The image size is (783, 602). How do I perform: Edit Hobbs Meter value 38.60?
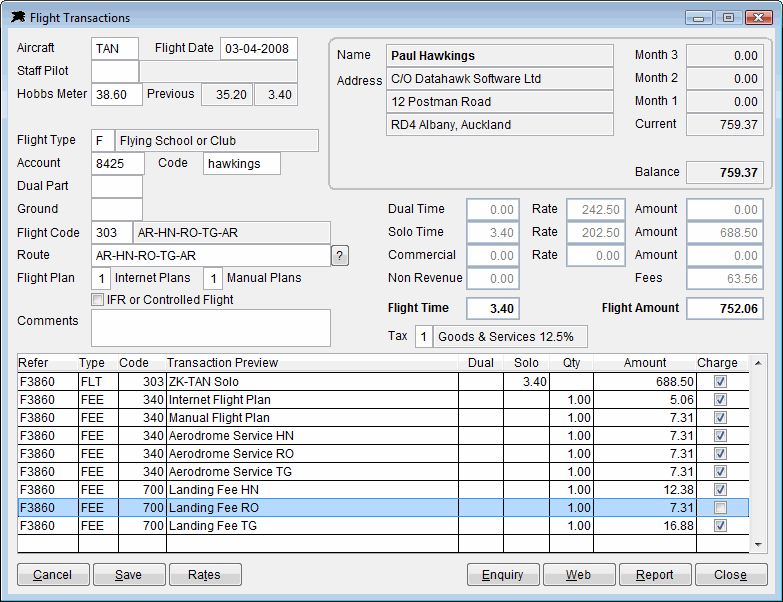(117, 94)
